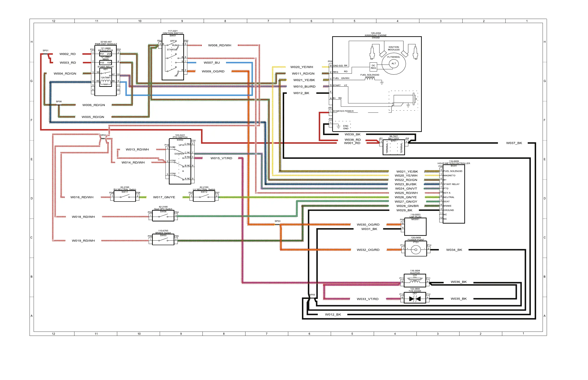Viewport: 588px width, 380px height.
Task: Click the ENG GND ground symbol
Action: pyautogui.click(x=338, y=127)
